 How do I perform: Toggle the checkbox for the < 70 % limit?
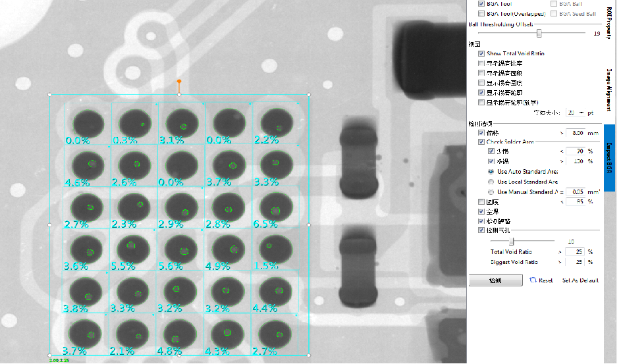coord(491,151)
